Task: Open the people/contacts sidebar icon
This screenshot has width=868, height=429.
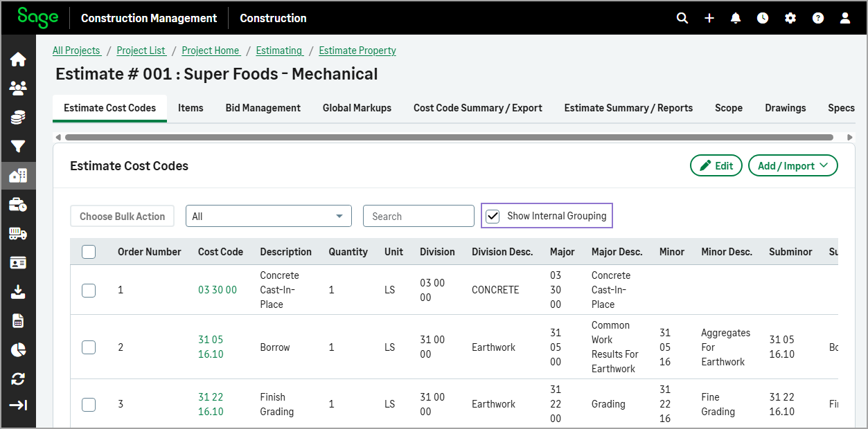Action: [x=18, y=88]
